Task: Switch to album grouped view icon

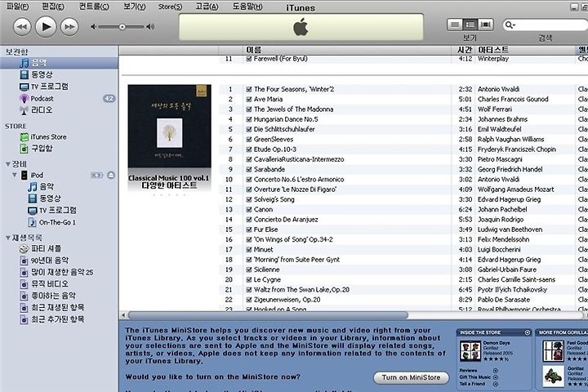Action: pos(470,24)
